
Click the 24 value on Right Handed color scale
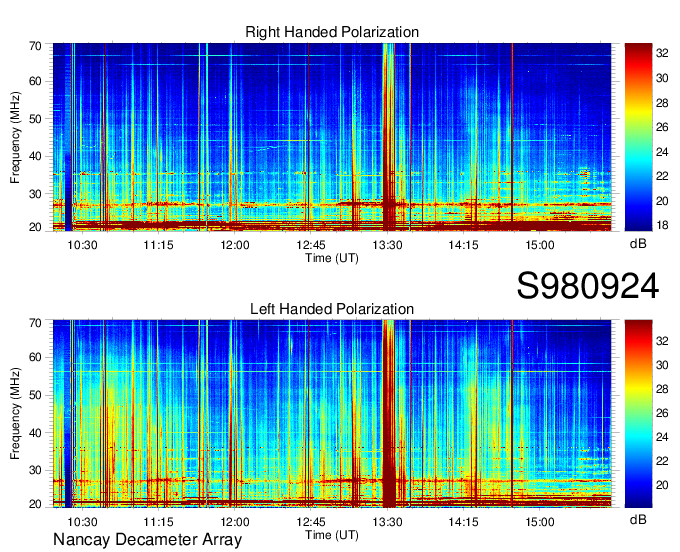point(662,152)
